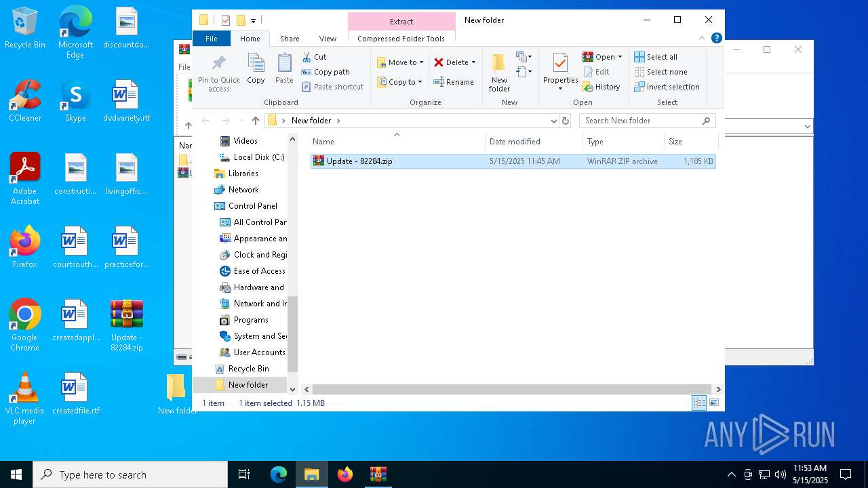Expand address bar history dropdown

[553, 121]
